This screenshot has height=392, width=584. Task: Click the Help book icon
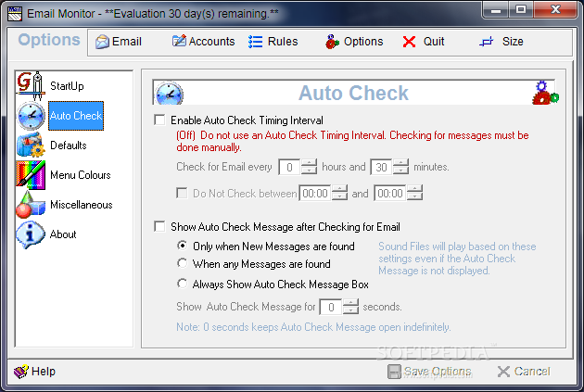coord(20,372)
